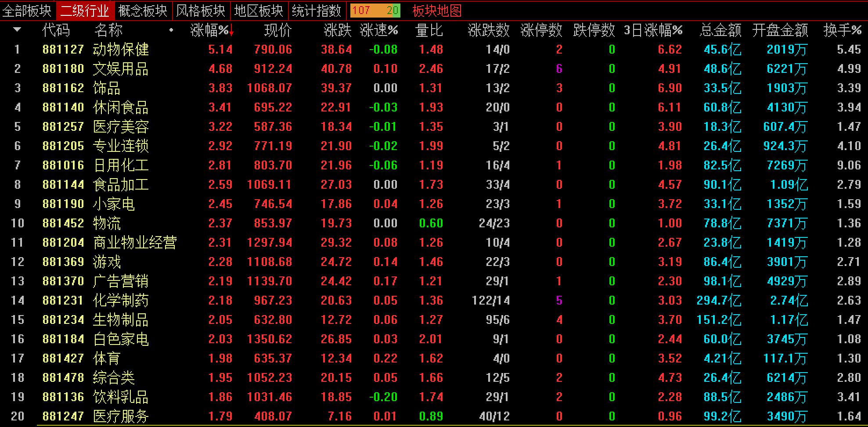The width and height of the screenshot is (868, 427).
Task: Select the 体育 sector name
Action: [107, 358]
